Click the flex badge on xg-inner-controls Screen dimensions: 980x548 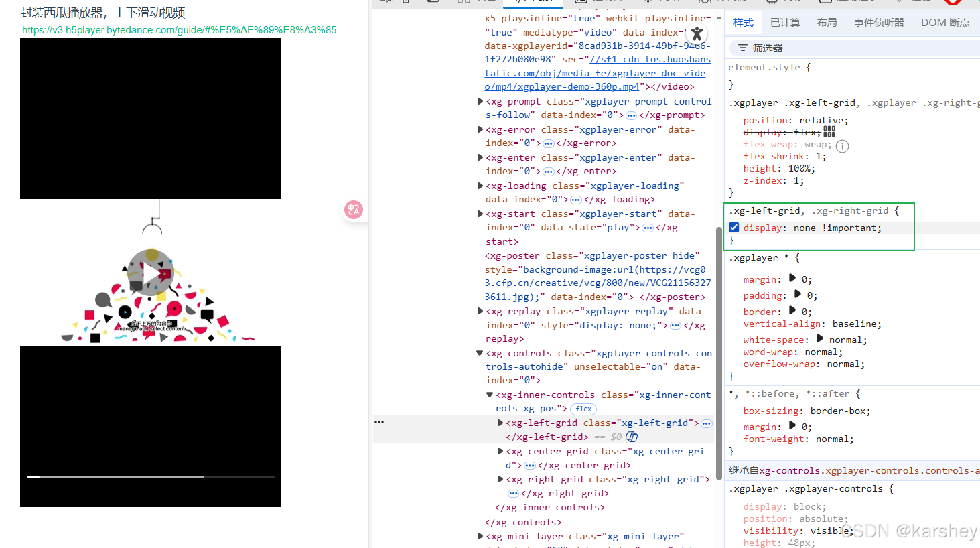[583, 409]
